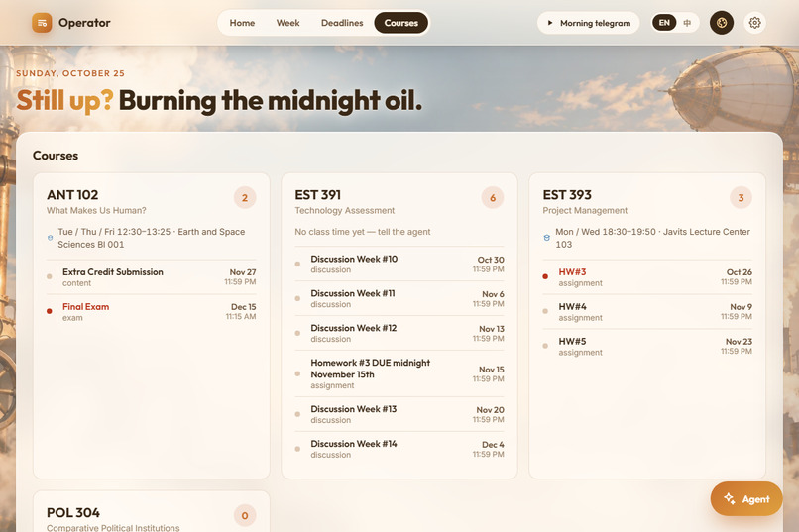Go to the Home tab
Screen dimensions: 799x532
[242, 23]
